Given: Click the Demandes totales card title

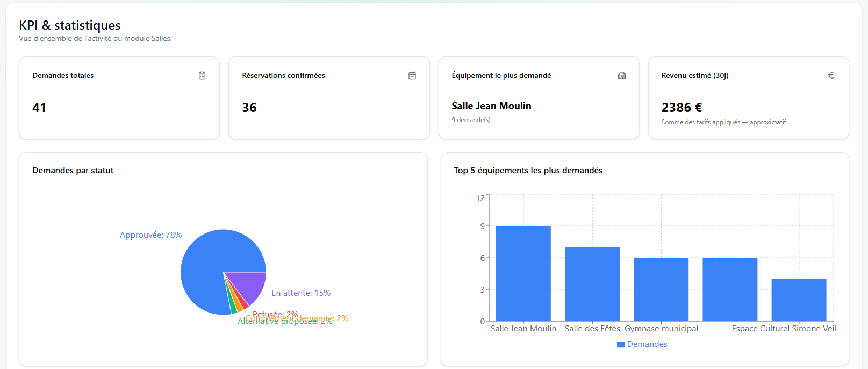Looking at the screenshot, I should [63, 75].
